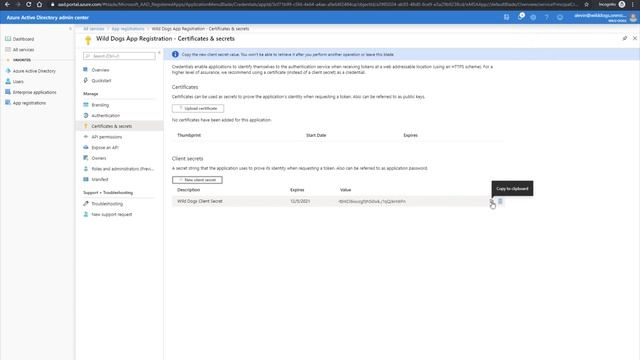Screen dimensions: 640x360
Task: Open Enterprise applications in sidebar
Action: pyautogui.click(x=35, y=92)
